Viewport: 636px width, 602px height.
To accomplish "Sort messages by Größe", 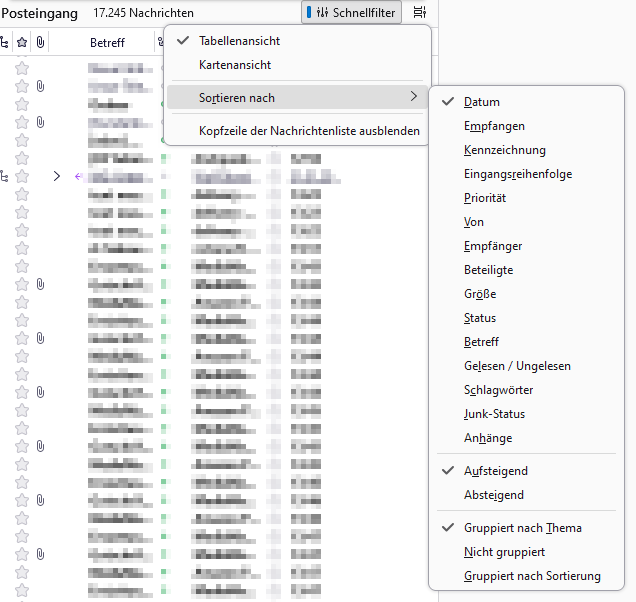I will (480, 294).
